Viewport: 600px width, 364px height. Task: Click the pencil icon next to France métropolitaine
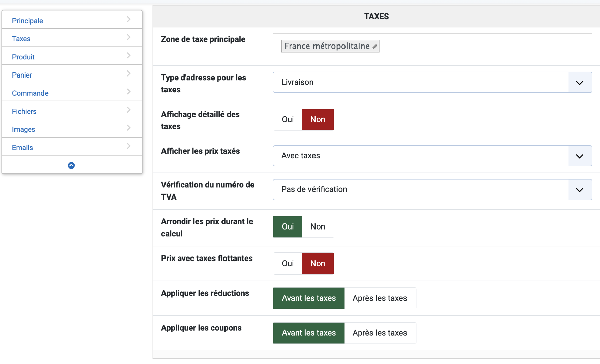click(374, 47)
